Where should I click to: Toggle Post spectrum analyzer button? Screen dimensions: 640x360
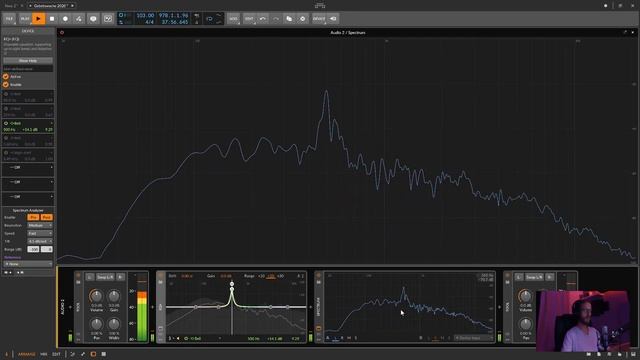point(47,217)
